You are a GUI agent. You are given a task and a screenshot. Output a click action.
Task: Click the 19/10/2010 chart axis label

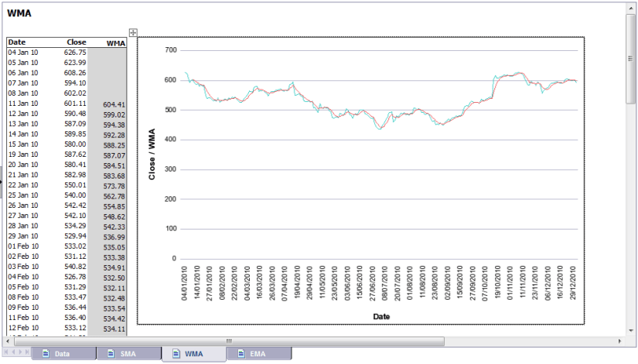pos(497,284)
